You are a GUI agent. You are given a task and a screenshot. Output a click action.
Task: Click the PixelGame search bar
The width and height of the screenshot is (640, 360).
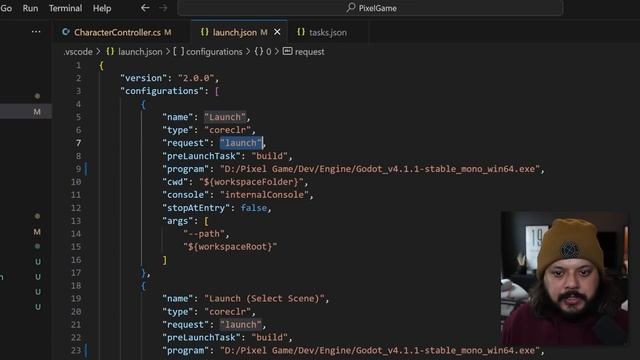(x=371, y=8)
